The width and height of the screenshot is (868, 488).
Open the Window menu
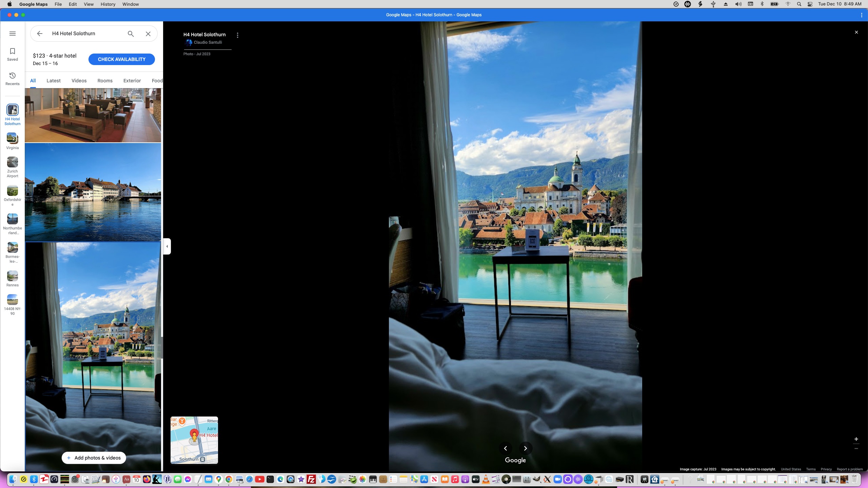coord(130,4)
